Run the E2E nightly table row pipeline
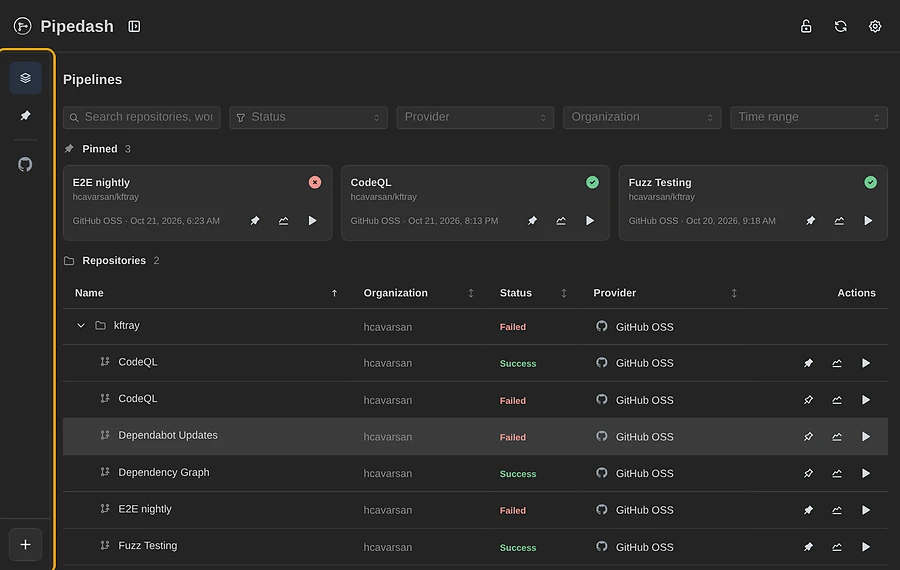Image resolution: width=900 pixels, height=570 pixels. [x=866, y=510]
